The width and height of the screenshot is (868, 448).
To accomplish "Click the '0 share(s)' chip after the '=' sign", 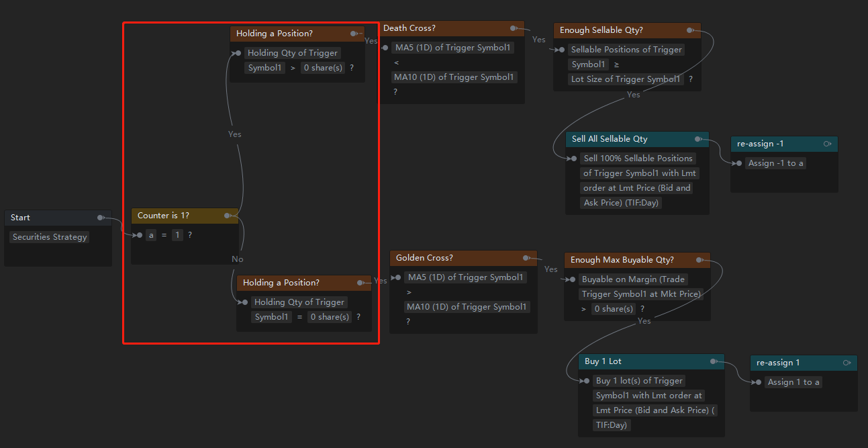I will [330, 317].
